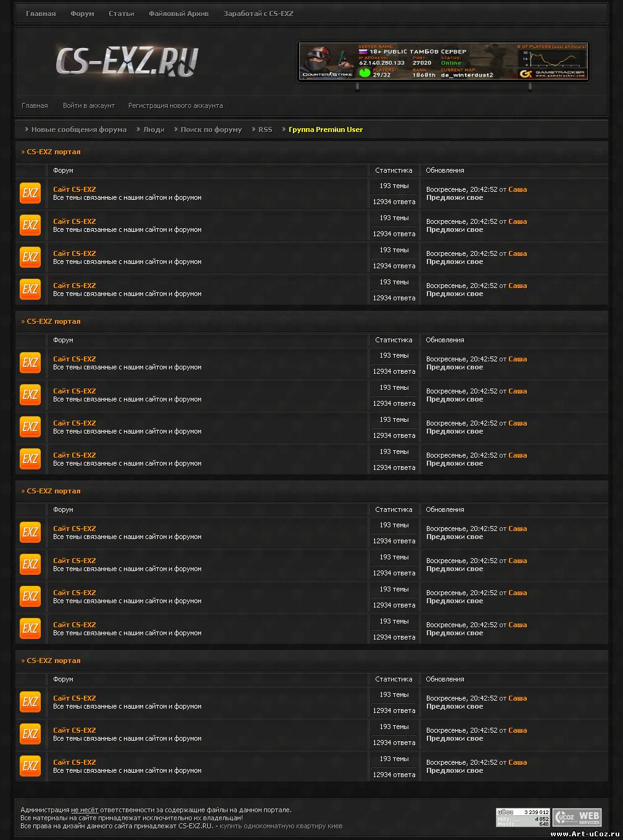Screen dimensions: 623x840
Task: Click the EXZ icon of the first section's first forum
Action: 30,193
